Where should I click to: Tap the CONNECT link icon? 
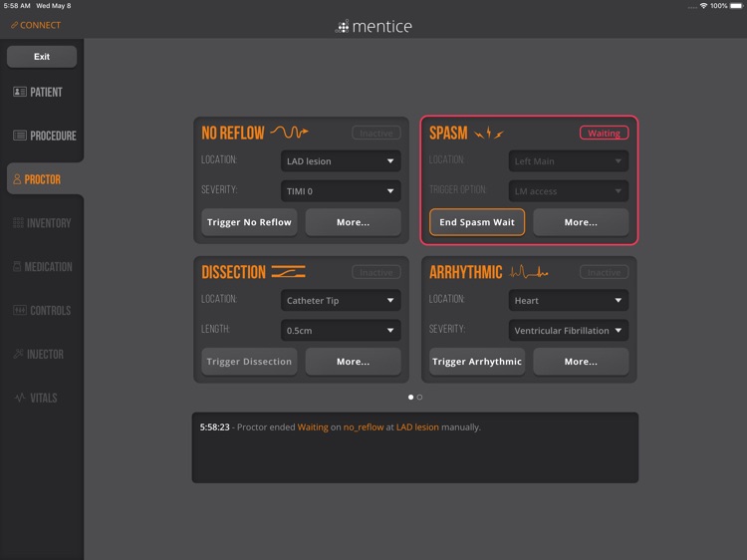[14, 25]
